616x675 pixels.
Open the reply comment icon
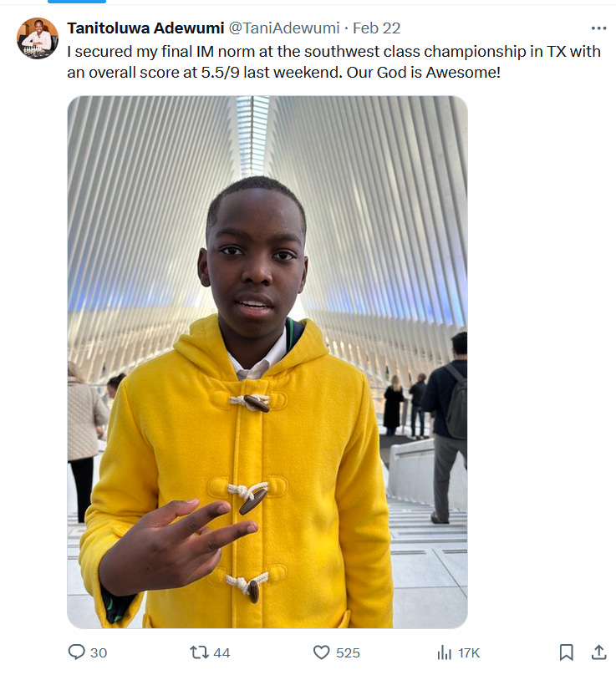point(77,652)
